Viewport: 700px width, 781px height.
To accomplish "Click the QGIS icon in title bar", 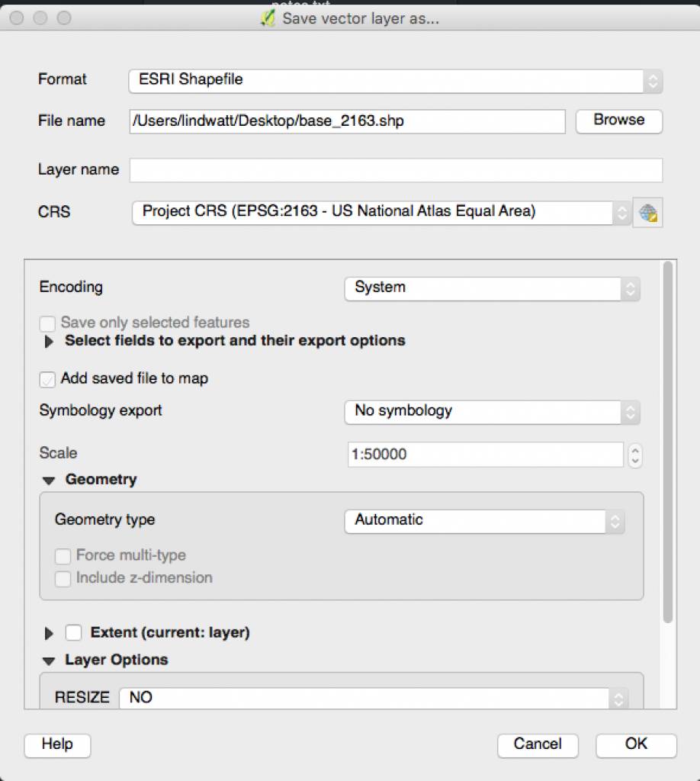I will 268,18.
